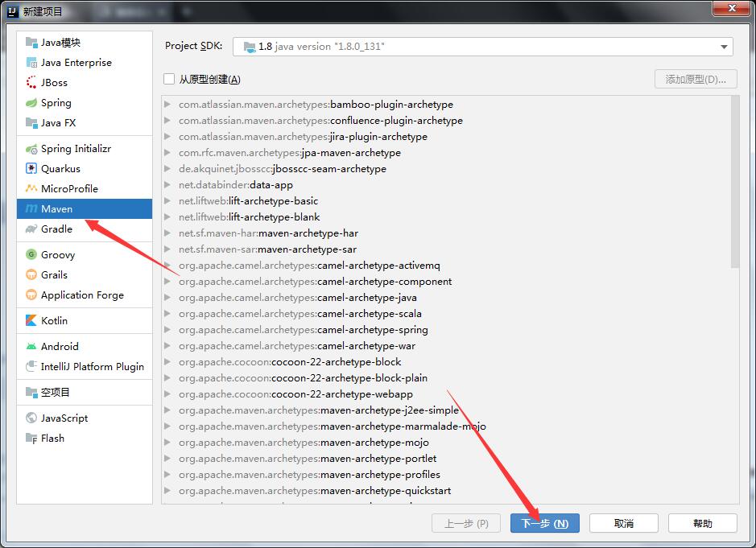
Task: Expand jbosscc-seam-archetype node
Action: click(x=167, y=169)
